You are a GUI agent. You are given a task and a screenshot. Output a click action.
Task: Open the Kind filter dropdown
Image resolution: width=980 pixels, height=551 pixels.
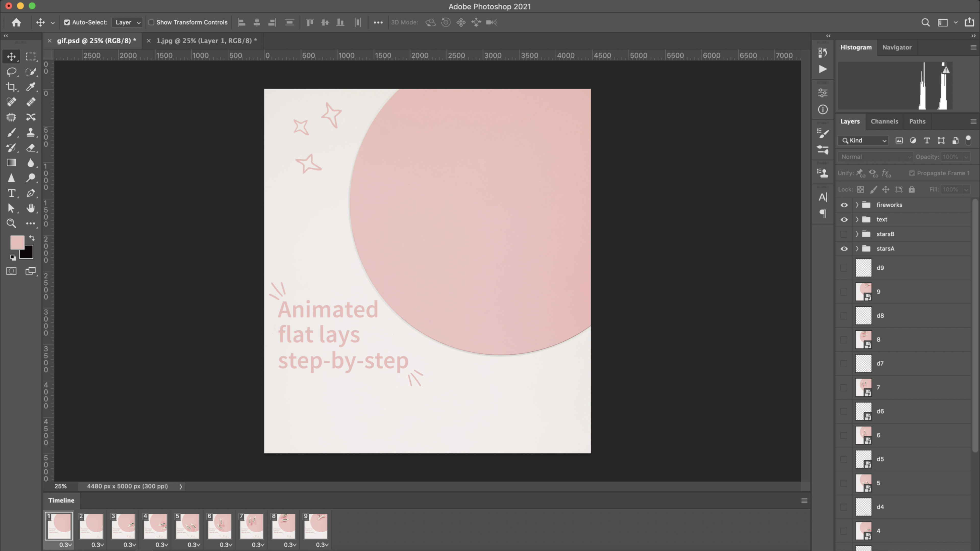click(x=863, y=141)
